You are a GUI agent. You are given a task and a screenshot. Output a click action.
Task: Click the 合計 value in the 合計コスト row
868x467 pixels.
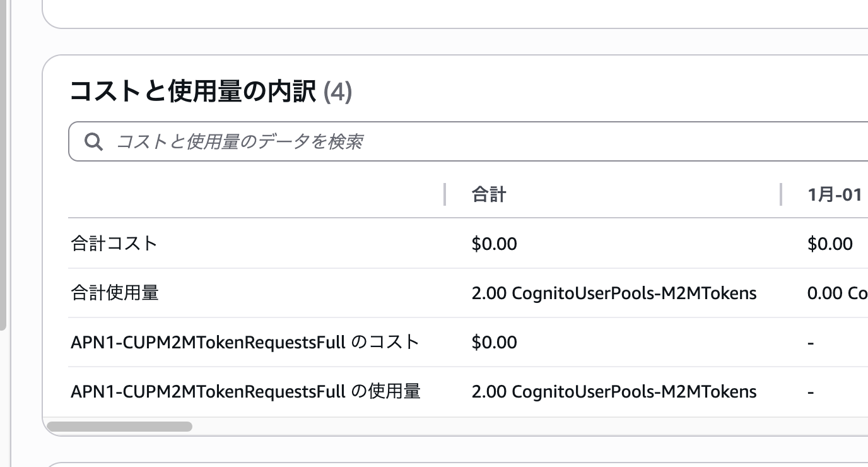pos(494,244)
